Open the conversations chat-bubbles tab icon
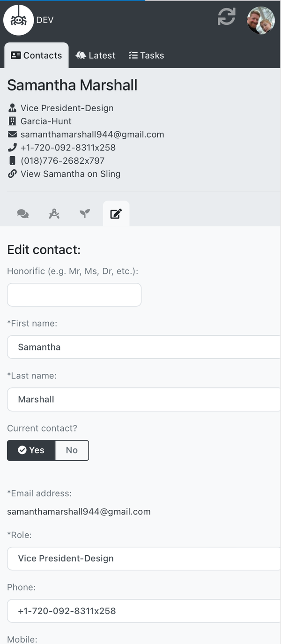This screenshot has width=281, height=644. tap(22, 214)
